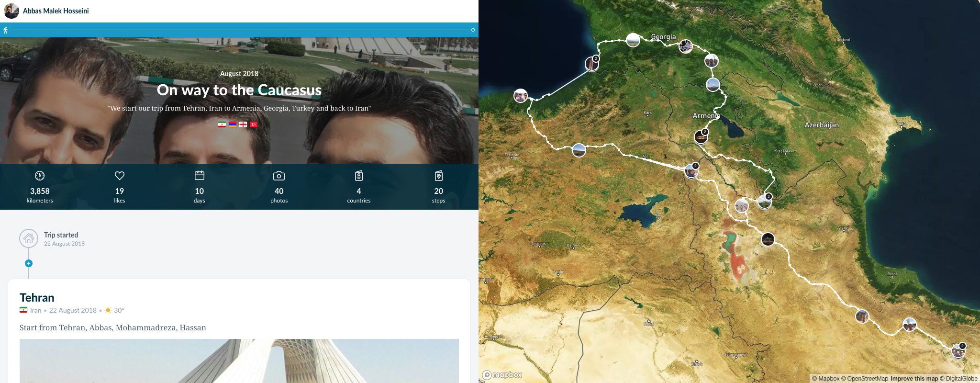Click the Mapbox logo on map
Screen dimensions: 980x383
click(x=502, y=375)
